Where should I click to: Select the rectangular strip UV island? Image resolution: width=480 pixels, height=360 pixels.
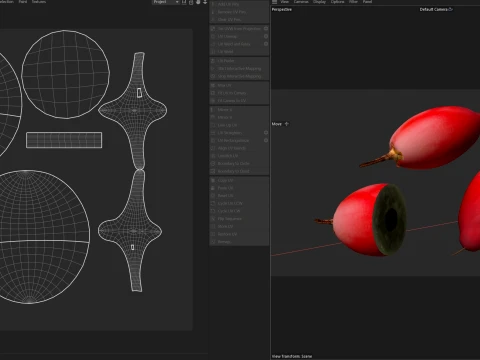tap(64, 140)
